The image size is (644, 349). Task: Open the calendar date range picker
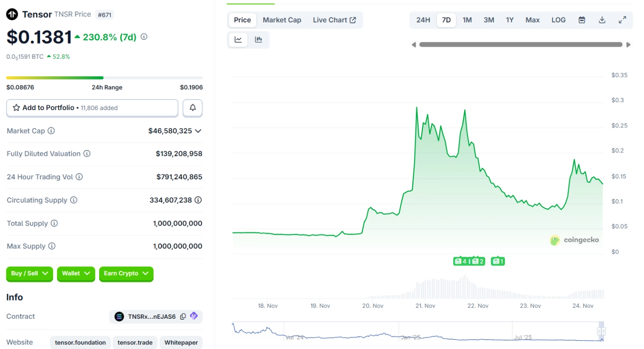[582, 20]
